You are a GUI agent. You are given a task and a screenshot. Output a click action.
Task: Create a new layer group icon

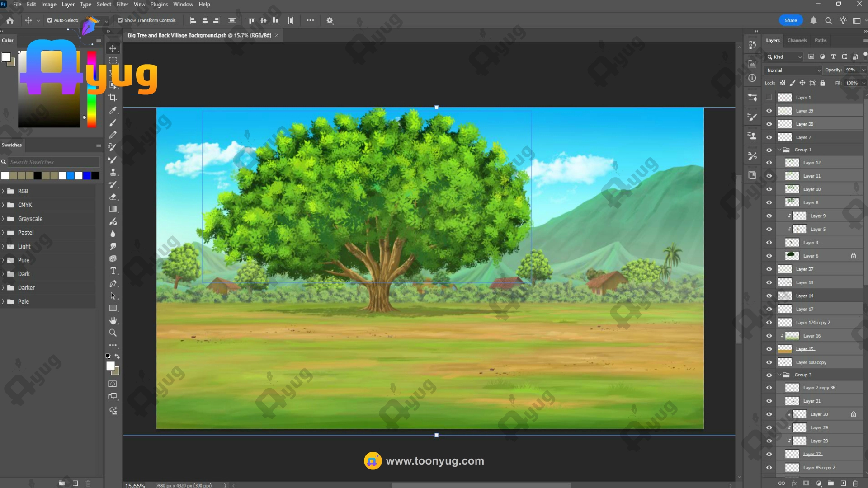(831, 483)
